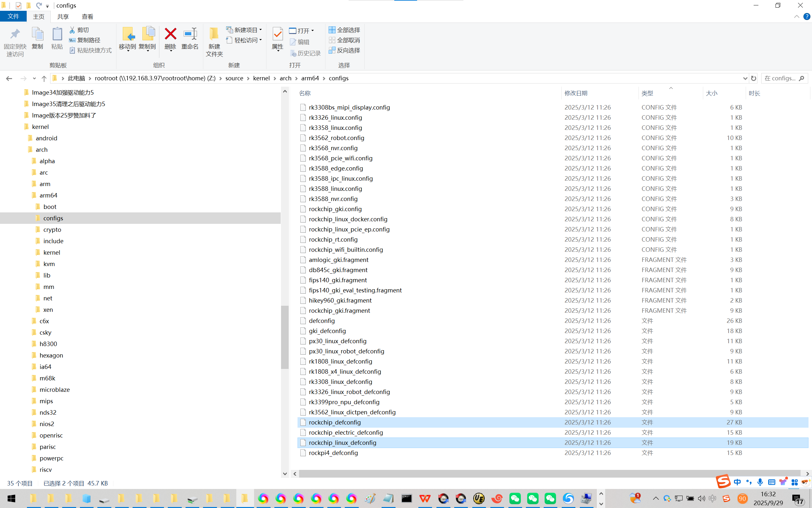The width and height of the screenshot is (812, 508).
Task: Open the 文件 menu tab
Action: click(13, 17)
